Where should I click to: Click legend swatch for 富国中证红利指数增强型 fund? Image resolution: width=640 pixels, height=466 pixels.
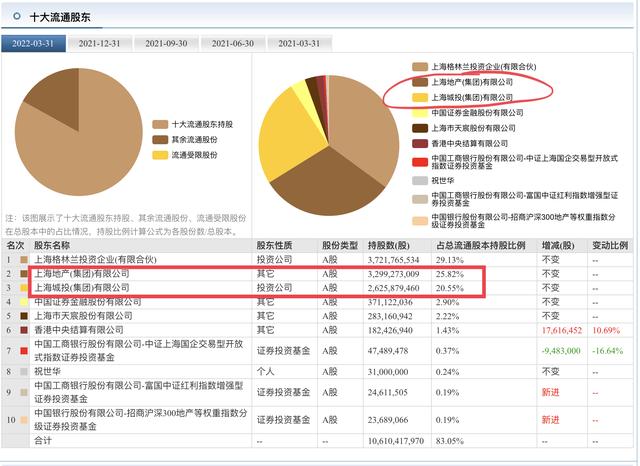[420, 199]
